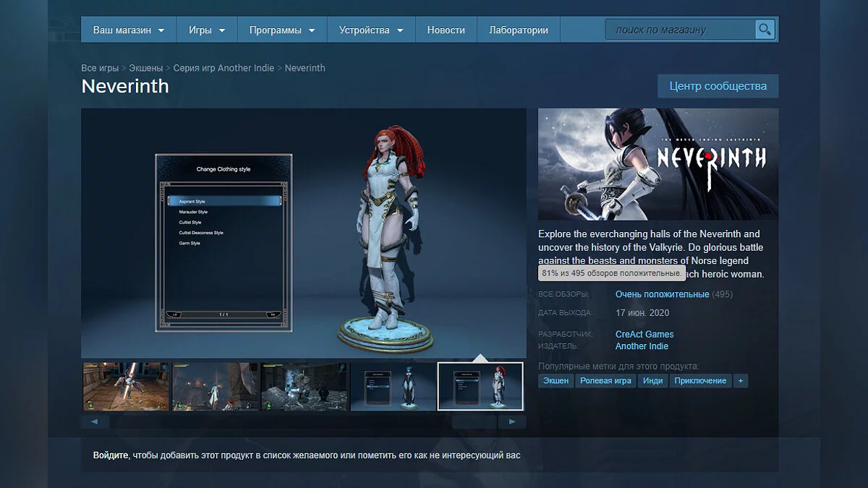Expand the Устройства menu
Image resolution: width=868 pixels, height=488 pixels.
tap(371, 30)
